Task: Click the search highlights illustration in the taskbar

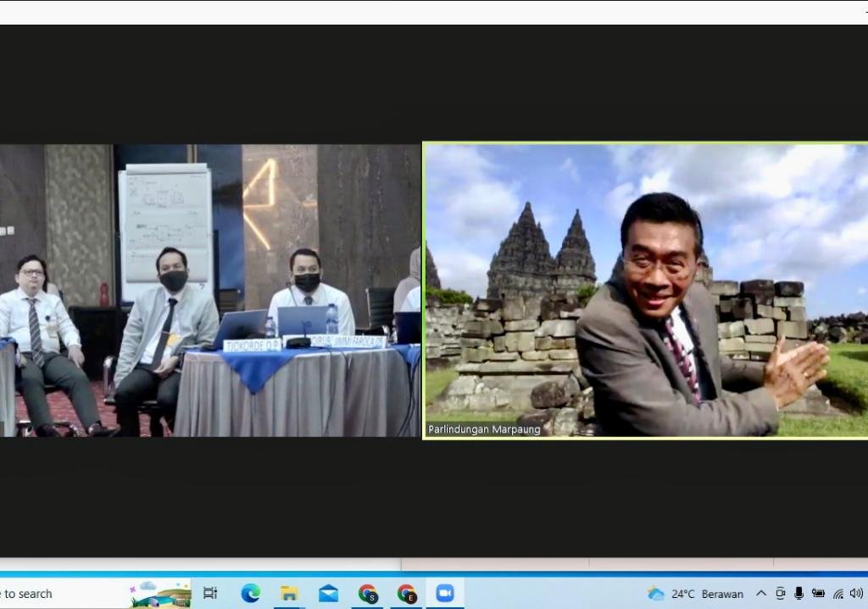Action: [159, 594]
